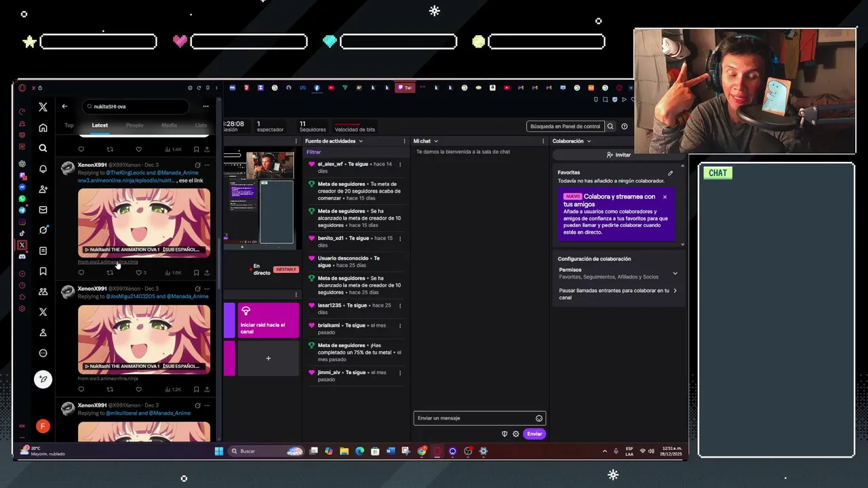Image resolution: width=868 pixels, height=488 pixels.
Task: Select the Twitch browser tab
Action: [405, 87]
